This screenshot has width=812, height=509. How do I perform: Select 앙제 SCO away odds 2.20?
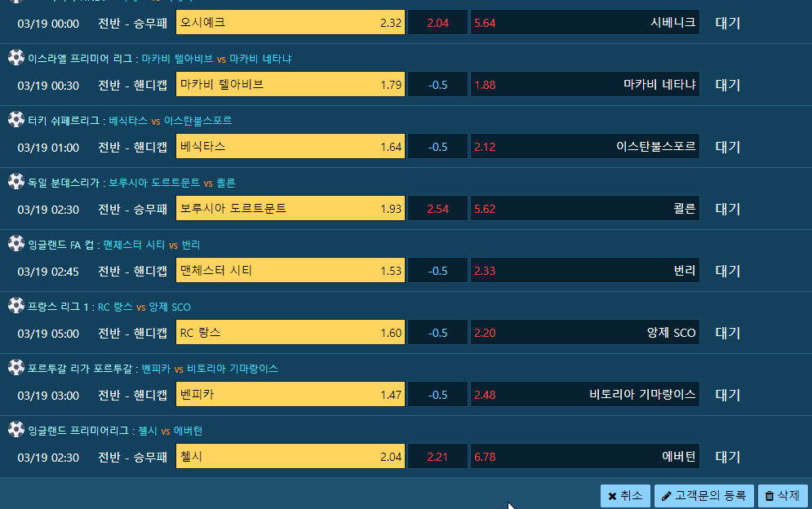[x=584, y=333]
